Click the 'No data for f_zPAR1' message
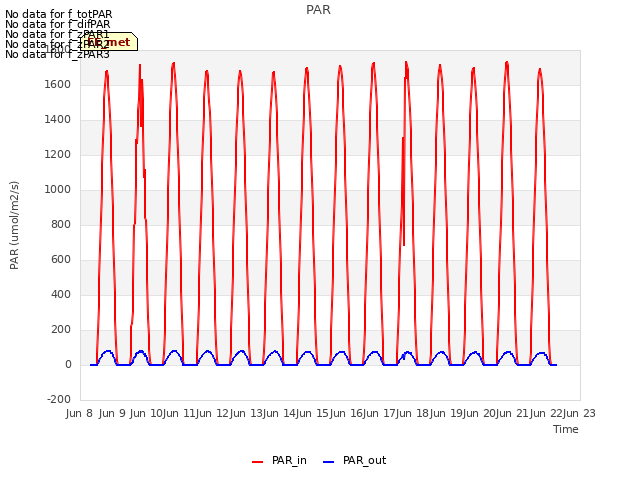Screen dimensions: 640x480 click(57, 34)
